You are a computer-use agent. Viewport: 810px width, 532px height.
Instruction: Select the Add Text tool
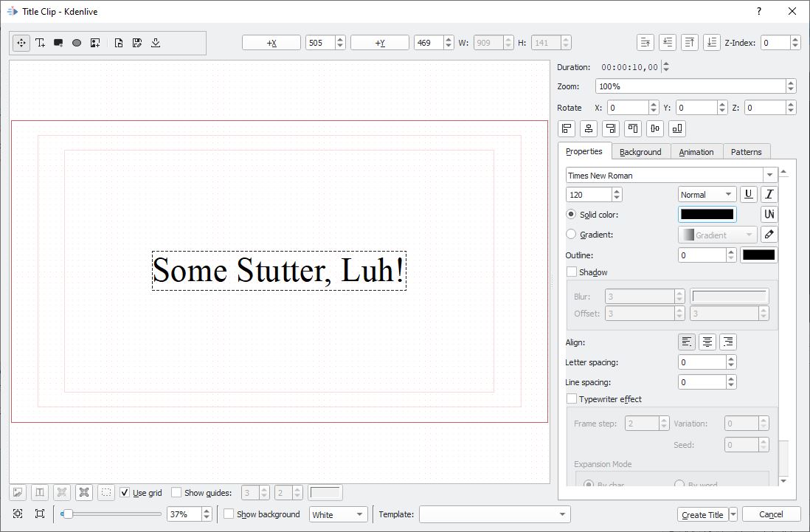(41, 43)
